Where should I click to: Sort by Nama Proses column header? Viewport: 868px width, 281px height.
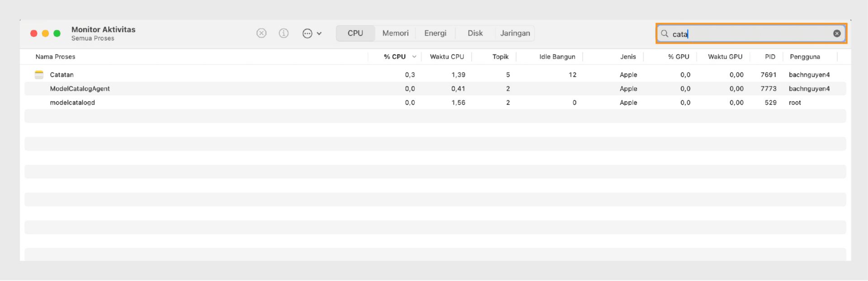[56, 57]
